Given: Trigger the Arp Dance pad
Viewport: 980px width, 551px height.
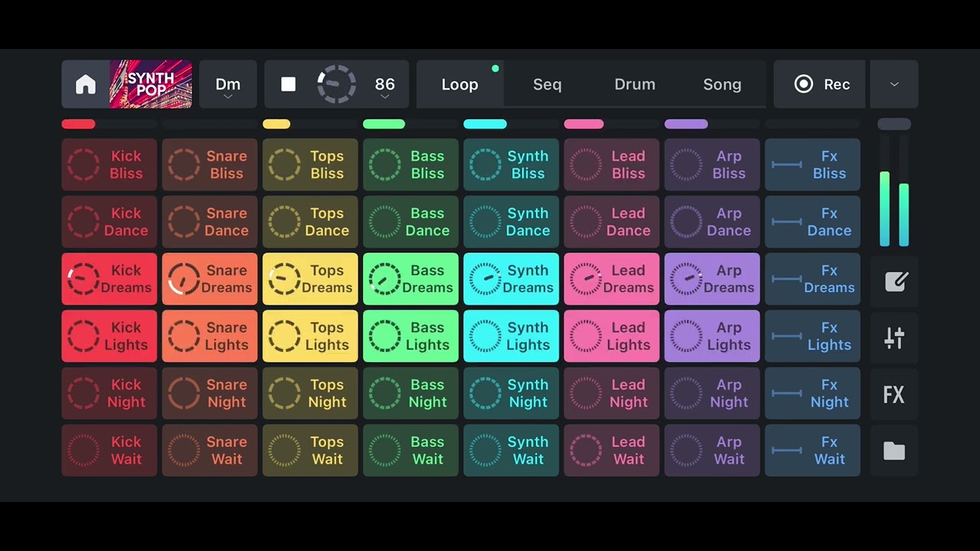Looking at the screenshot, I should click(712, 222).
